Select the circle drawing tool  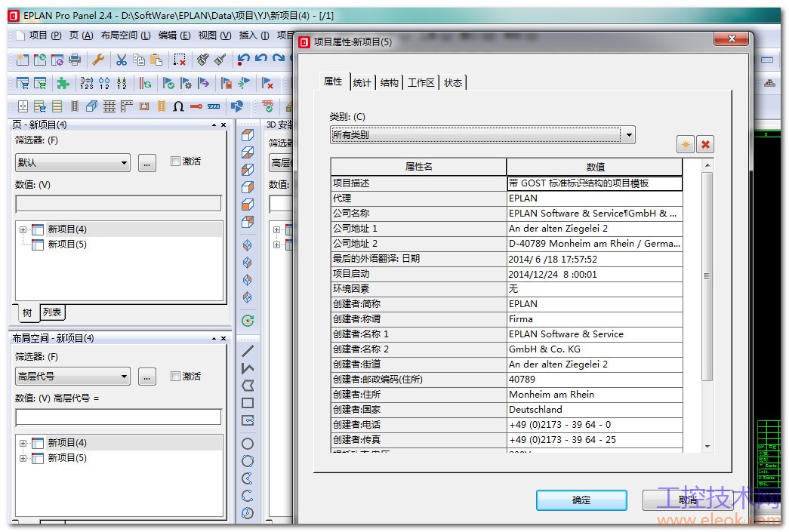[248, 444]
